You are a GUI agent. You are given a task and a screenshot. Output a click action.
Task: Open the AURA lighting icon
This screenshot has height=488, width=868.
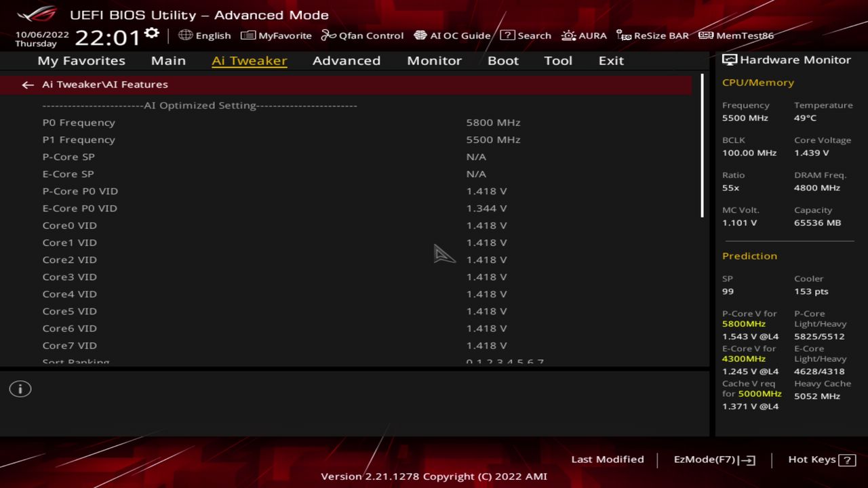(569, 35)
